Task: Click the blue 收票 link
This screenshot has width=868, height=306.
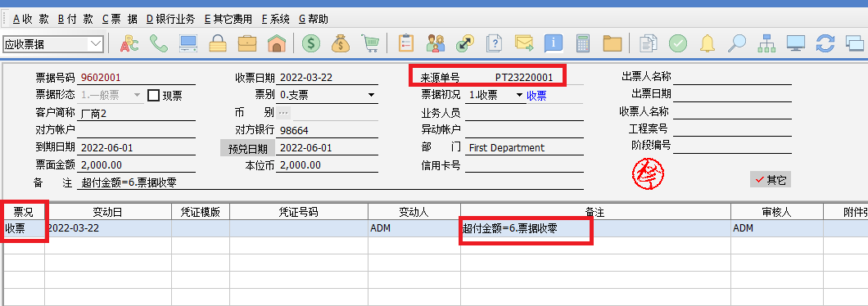Action: (x=536, y=96)
